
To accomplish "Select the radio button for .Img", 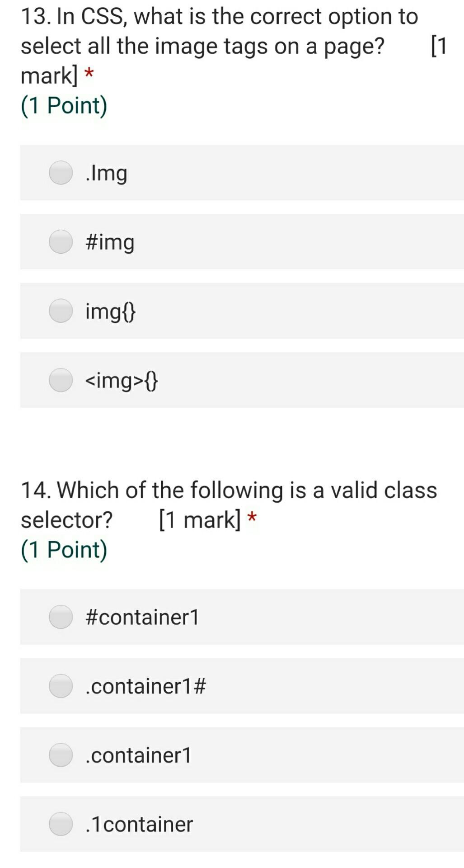I will click(x=61, y=173).
